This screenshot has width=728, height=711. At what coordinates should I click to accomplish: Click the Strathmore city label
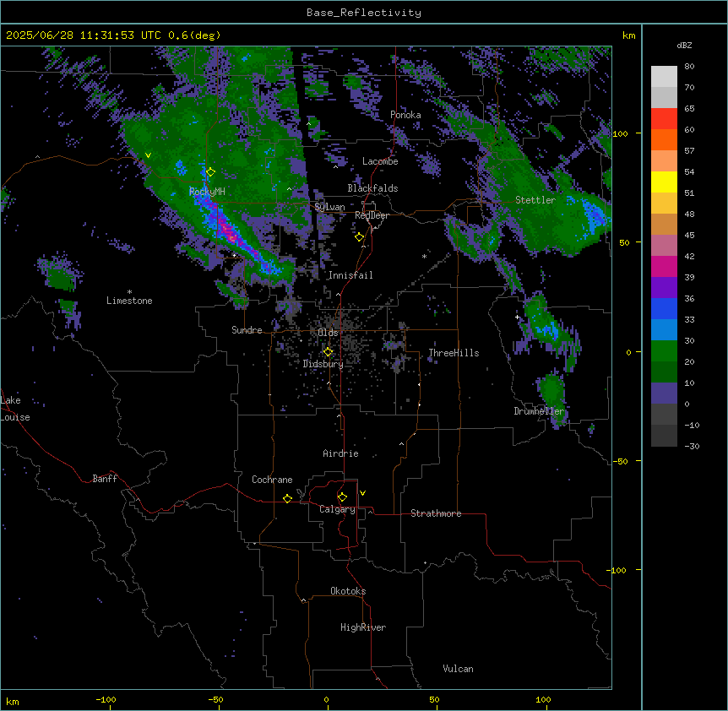click(x=436, y=513)
